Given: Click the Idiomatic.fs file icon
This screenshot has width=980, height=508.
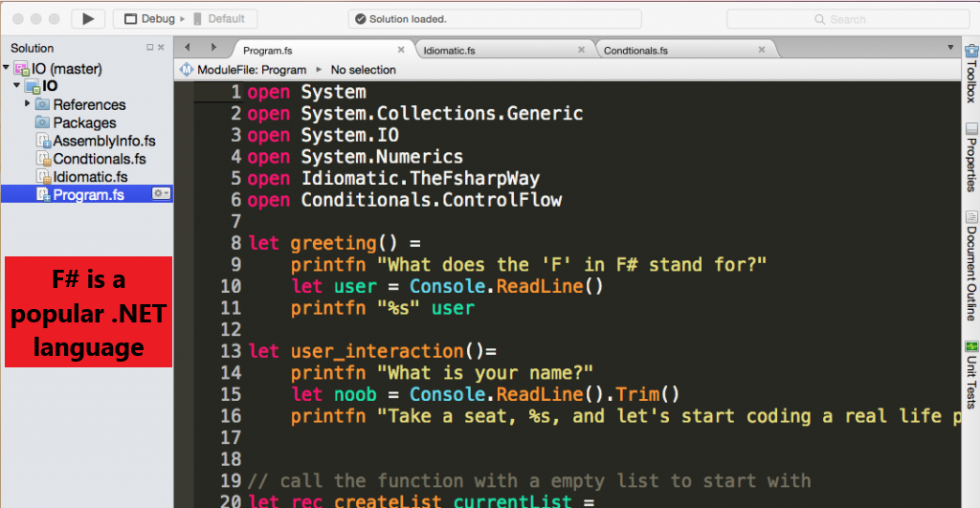Looking at the screenshot, I should coord(43,177).
